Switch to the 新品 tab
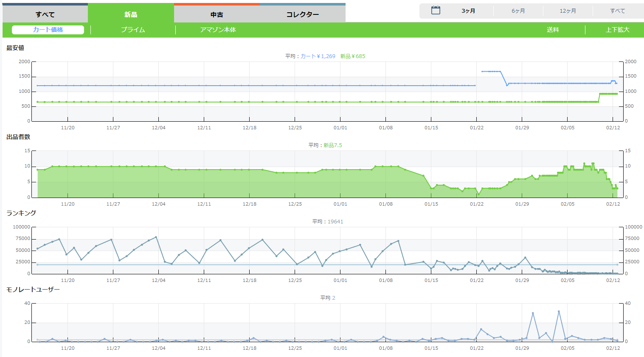The height and width of the screenshot is (357, 644). pos(131,14)
